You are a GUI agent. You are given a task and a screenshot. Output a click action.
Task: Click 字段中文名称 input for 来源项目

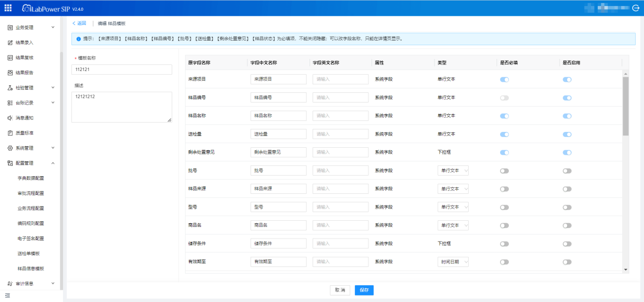pos(279,80)
